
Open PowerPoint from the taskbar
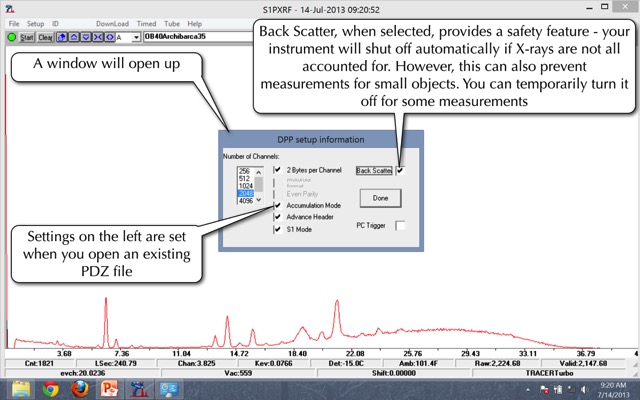[x=110, y=388]
